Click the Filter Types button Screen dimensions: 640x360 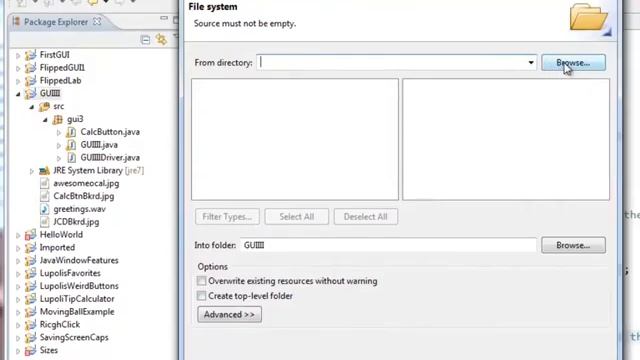coord(227,217)
